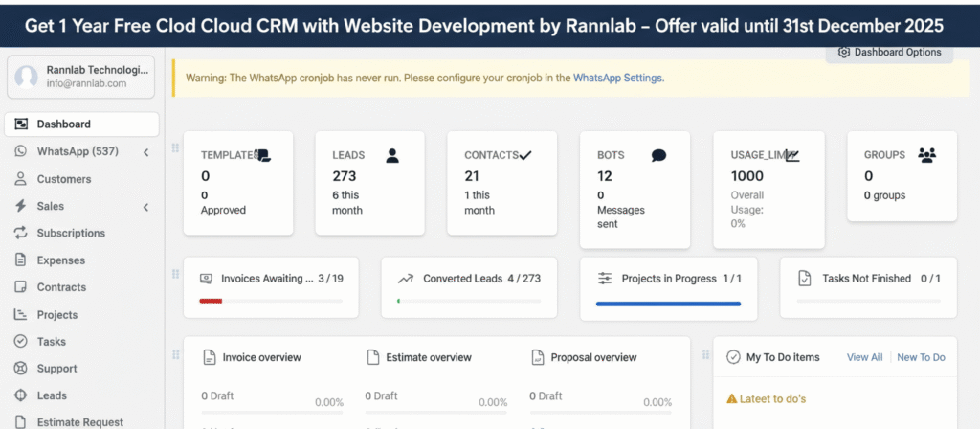
Task: Click the Support lifebuoy icon
Action: 20,369
